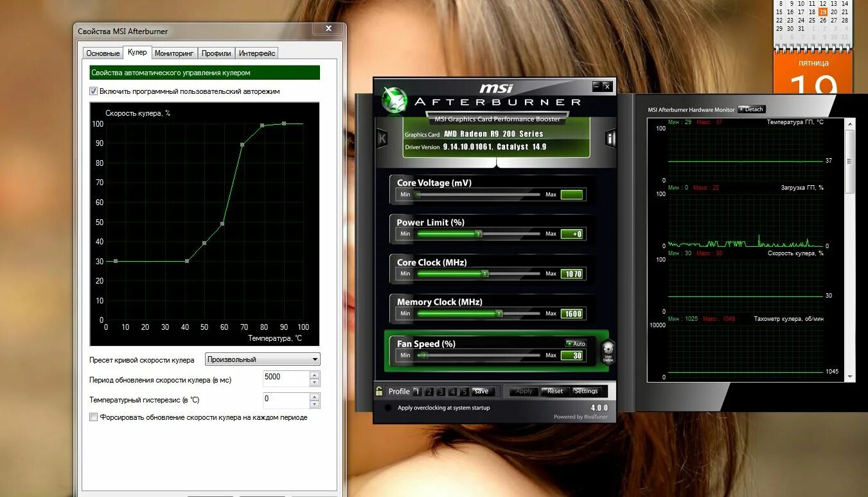Click the User Define fan gear icon
868x497 pixels.
pos(608,351)
